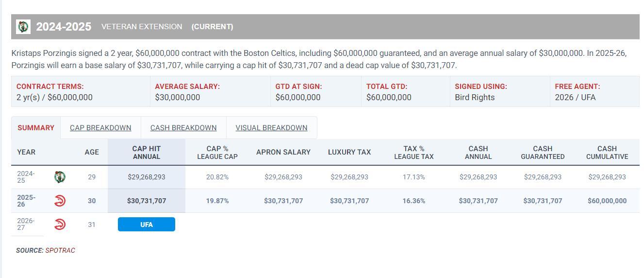Click the blue UFA button
Screen dimensions: 644x278
pos(146,225)
